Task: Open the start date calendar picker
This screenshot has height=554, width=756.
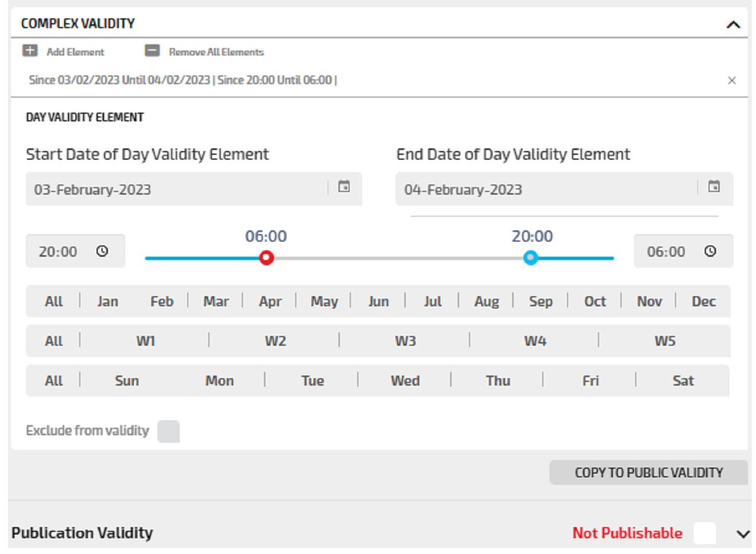Action: coord(344,187)
